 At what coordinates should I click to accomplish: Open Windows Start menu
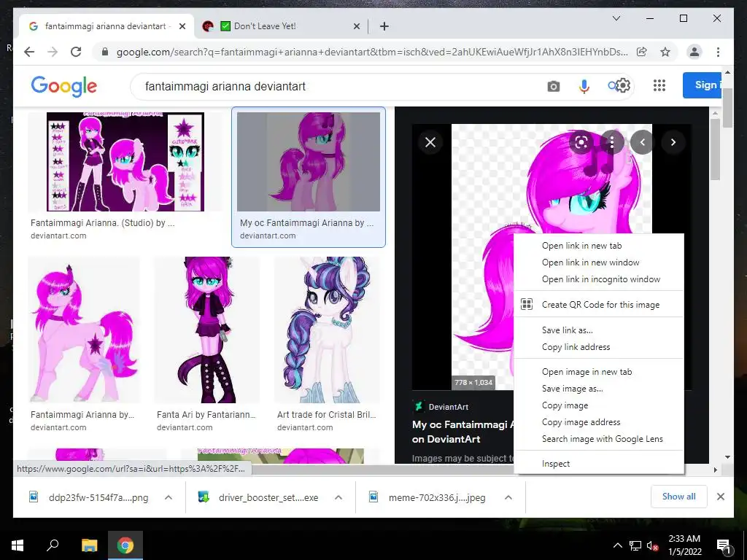[18, 545]
